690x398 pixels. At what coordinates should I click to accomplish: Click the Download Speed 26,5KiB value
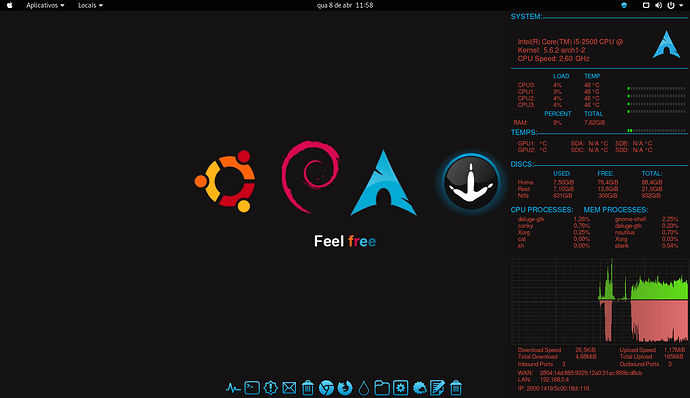point(585,350)
